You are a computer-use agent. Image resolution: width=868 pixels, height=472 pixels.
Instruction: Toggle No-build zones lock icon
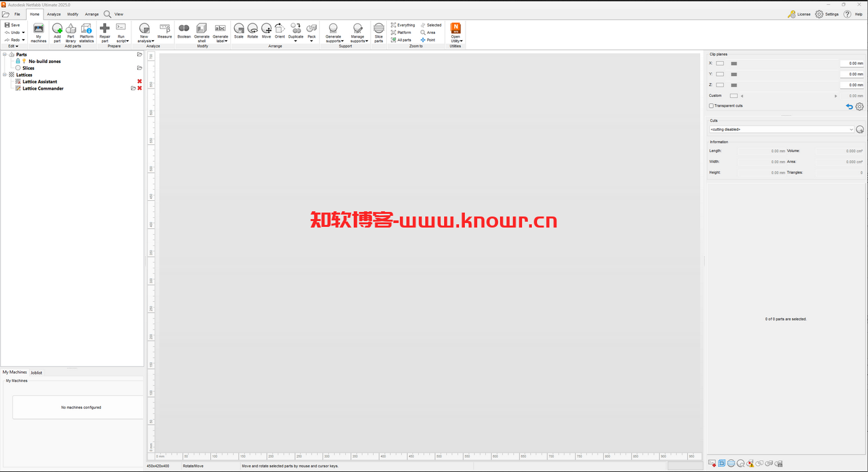pos(18,61)
